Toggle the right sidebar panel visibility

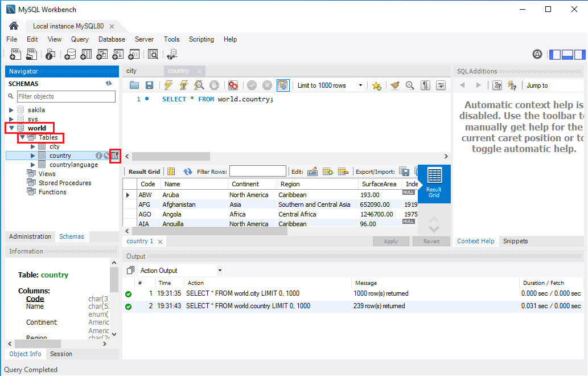[x=579, y=55]
